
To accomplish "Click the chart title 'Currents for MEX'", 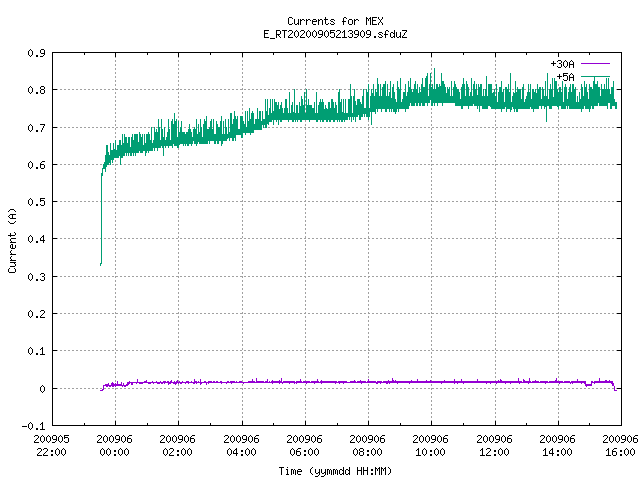I will pos(335,21).
